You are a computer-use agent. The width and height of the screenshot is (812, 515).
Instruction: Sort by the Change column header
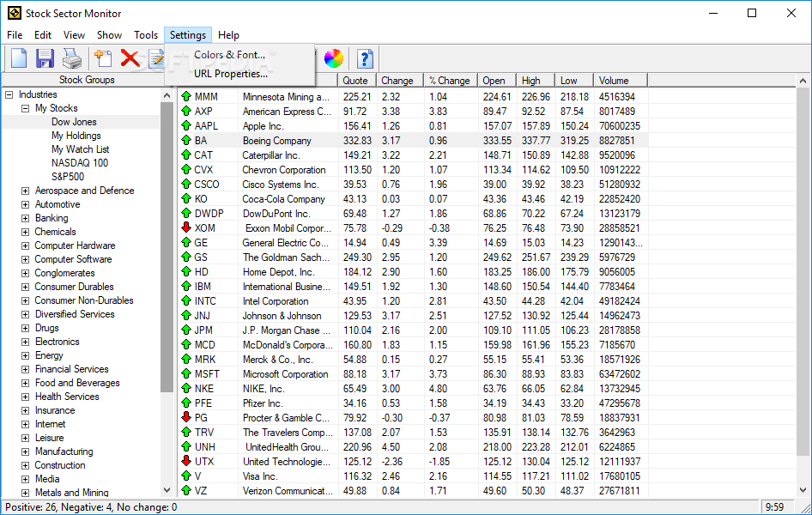[399, 80]
